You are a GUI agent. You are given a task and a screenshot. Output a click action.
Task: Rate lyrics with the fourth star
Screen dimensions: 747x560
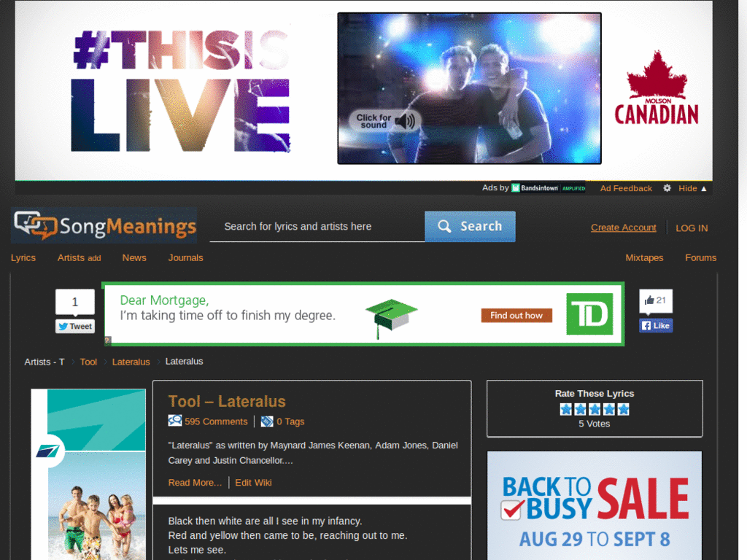click(x=608, y=409)
